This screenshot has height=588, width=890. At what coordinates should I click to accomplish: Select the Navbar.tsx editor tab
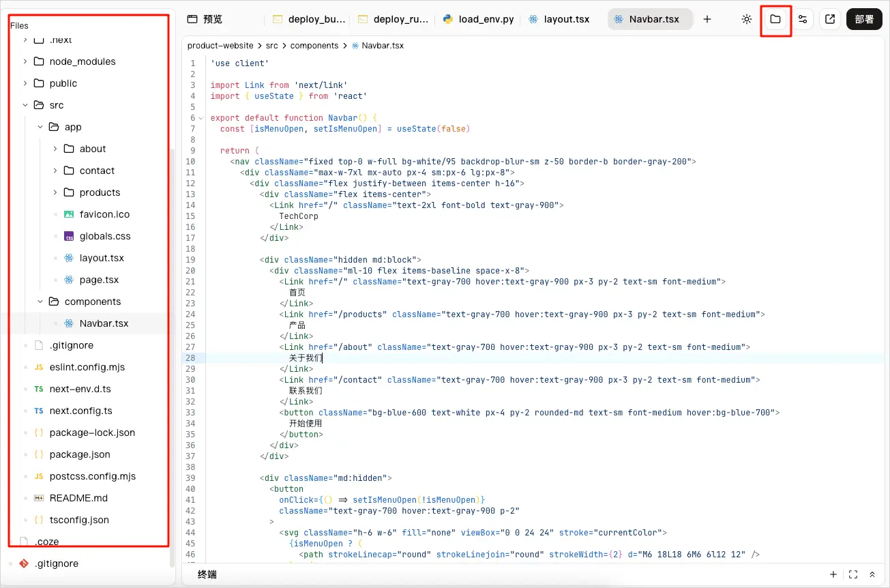pos(650,19)
